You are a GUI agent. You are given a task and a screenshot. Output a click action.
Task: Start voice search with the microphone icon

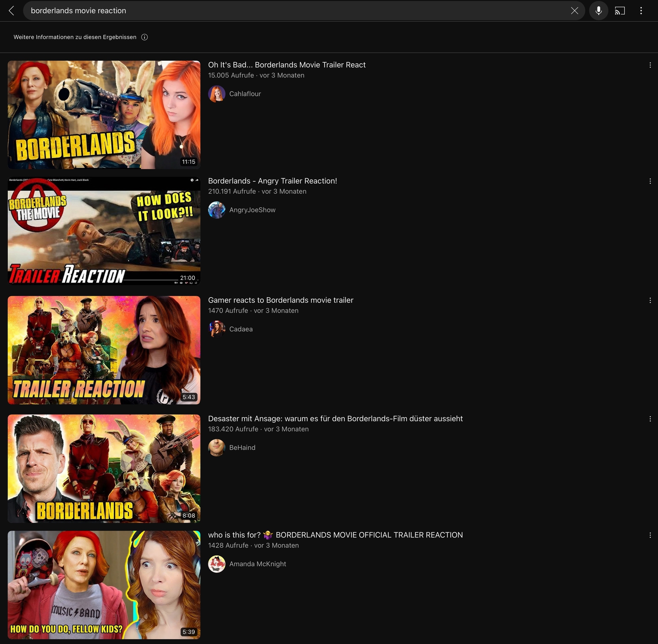coord(598,11)
